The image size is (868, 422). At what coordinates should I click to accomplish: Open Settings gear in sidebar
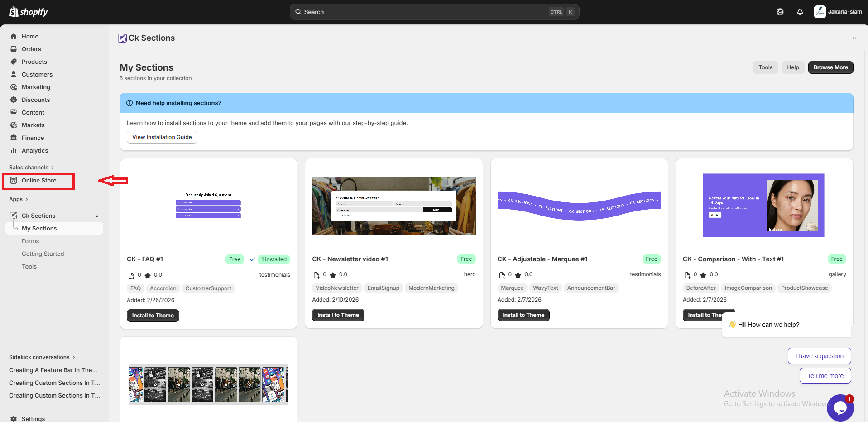click(x=14, y=419)
